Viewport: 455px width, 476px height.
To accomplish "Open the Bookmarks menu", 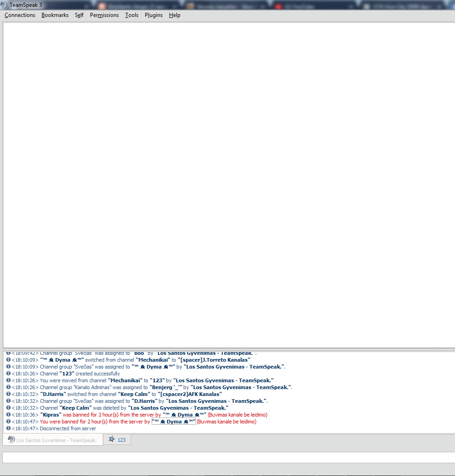I will tap(55, 15).
